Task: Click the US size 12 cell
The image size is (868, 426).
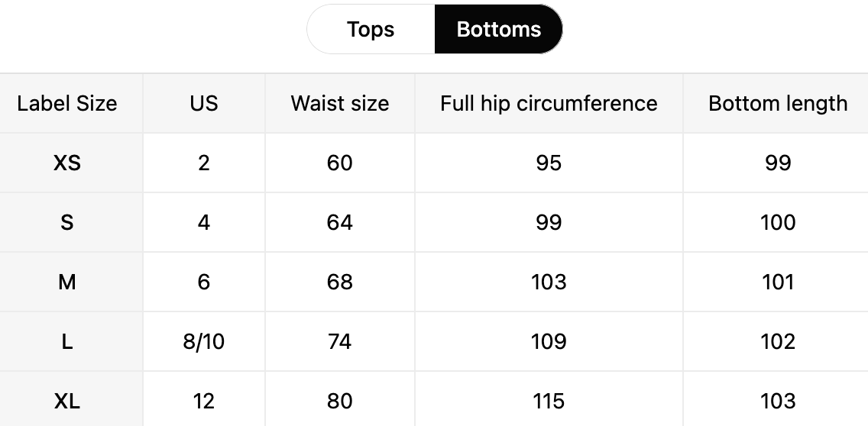Action: pyautogui.click(x=204, y=401)
